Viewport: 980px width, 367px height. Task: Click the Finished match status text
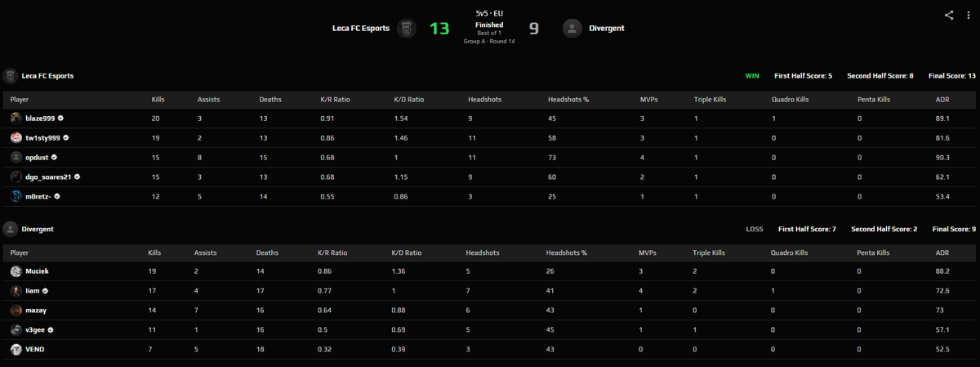(x=488, y=25)
